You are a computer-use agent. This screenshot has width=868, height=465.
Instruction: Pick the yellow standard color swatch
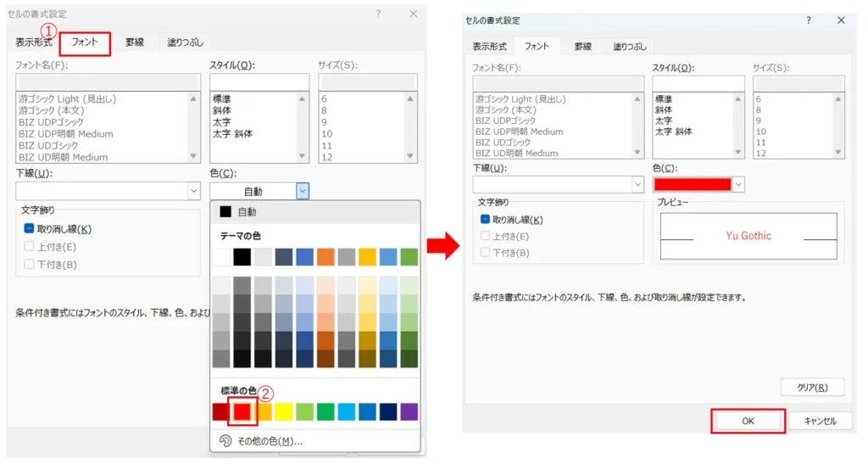(x=284, y=412)
